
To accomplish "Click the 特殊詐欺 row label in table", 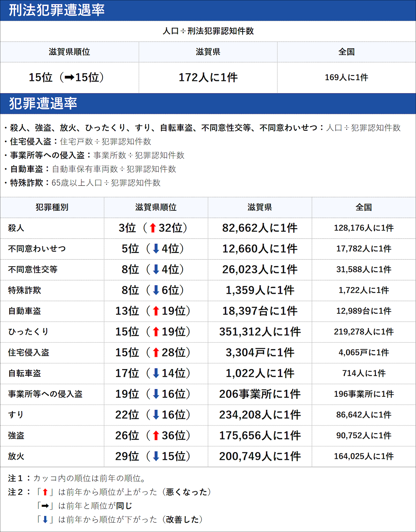I will pyautogui.click(x=25, y=290).
